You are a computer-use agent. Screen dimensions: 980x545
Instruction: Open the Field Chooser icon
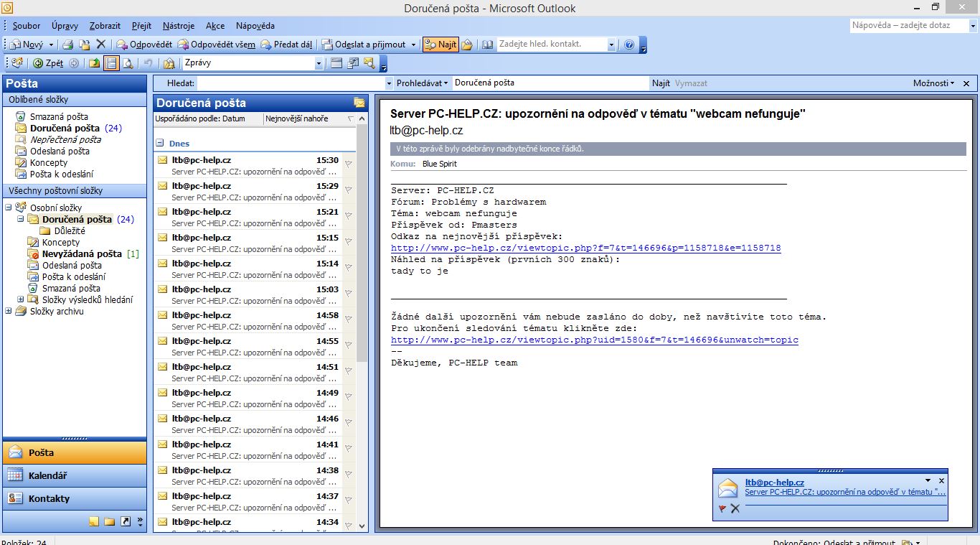[x=353, y=63]
